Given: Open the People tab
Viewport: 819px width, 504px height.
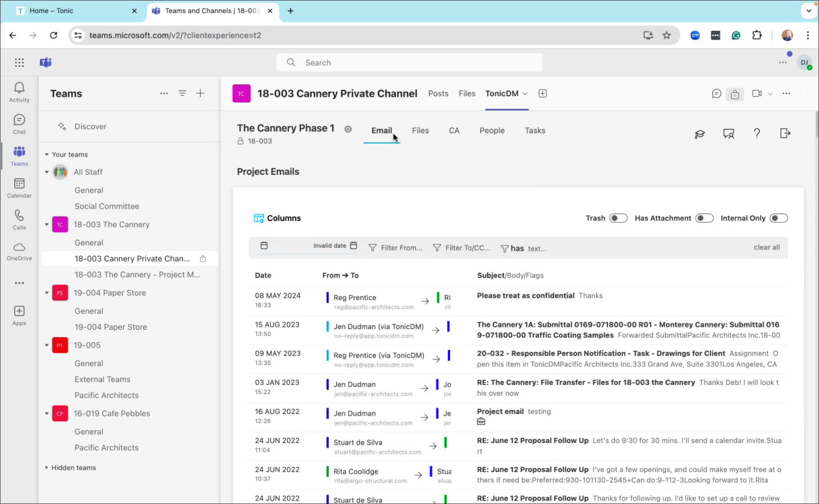Looking at the screenshot, I should click(x=492, y=131).
